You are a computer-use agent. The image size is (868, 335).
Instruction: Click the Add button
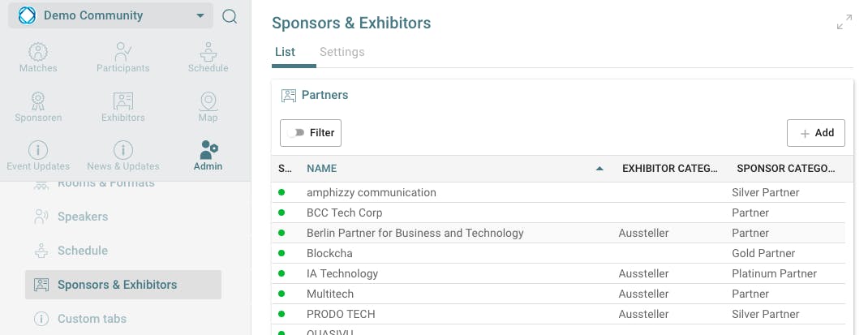pyautogui.click(x=816, y=133)
